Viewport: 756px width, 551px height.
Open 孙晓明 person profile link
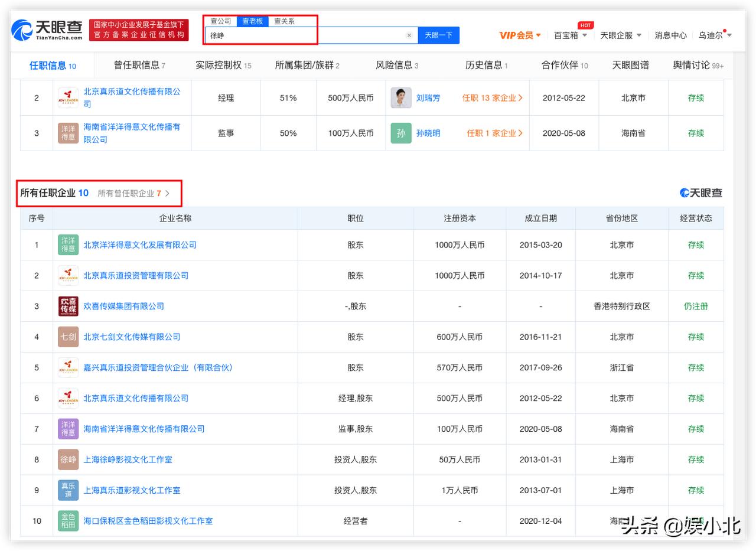[x=428, y=133]
